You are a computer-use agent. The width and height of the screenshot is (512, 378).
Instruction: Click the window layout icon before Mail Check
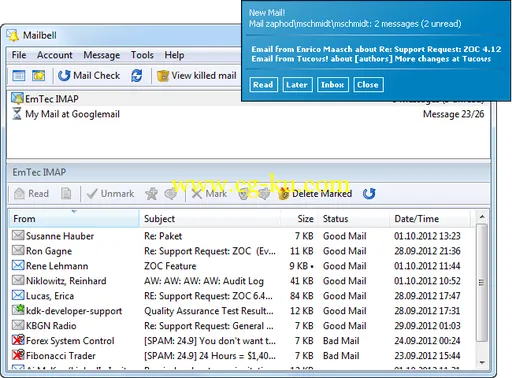click(19, 76)
